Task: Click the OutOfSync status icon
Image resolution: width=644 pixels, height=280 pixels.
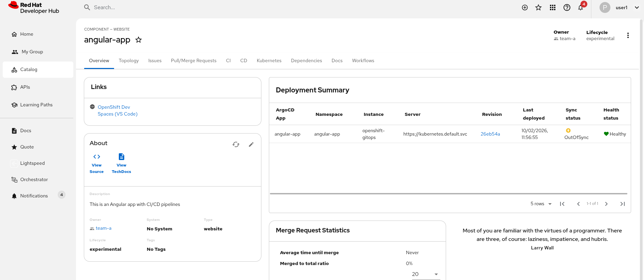Action: [x=568, y=130]
